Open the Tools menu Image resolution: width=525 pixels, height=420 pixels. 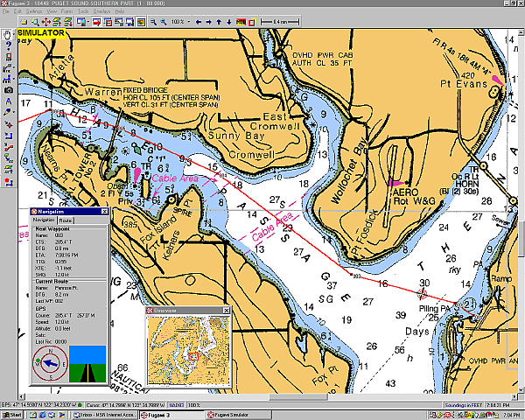click(x=83, y=11)
